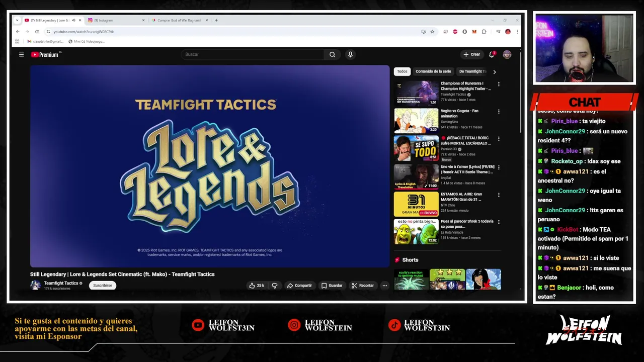Open the Chrome three-dot menu
Screen dimensions: 644x362
pos(517,32)
